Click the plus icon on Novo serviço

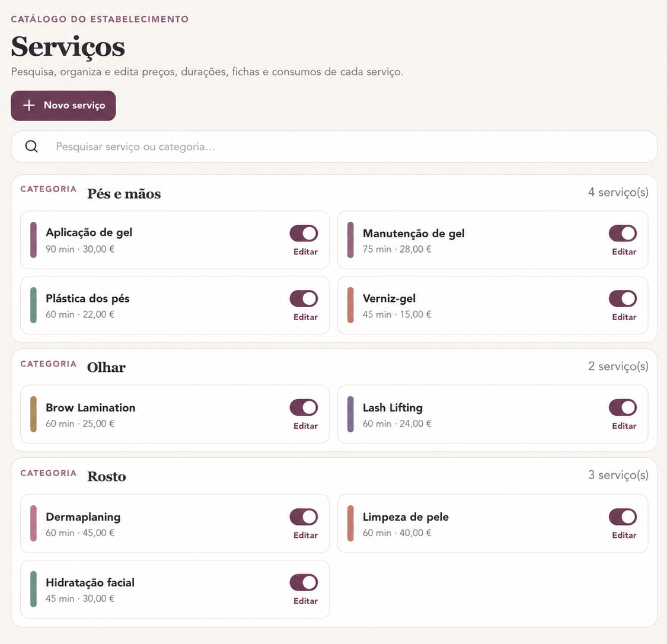[x=28, y=106]
